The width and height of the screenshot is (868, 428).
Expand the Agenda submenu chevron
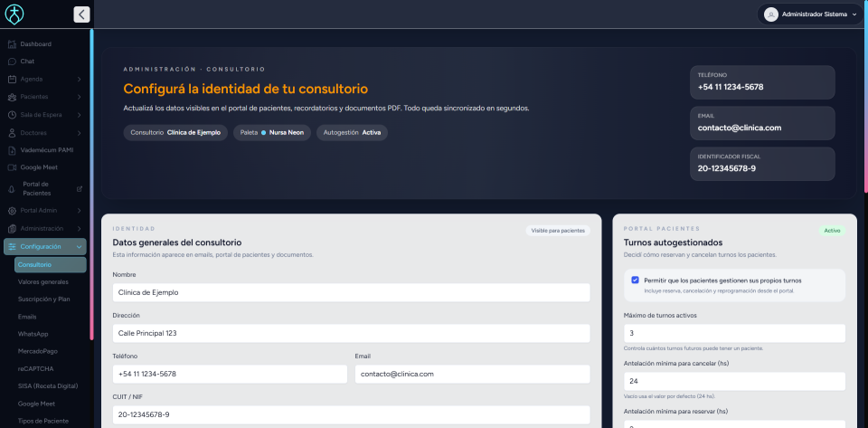pos(80,80)
